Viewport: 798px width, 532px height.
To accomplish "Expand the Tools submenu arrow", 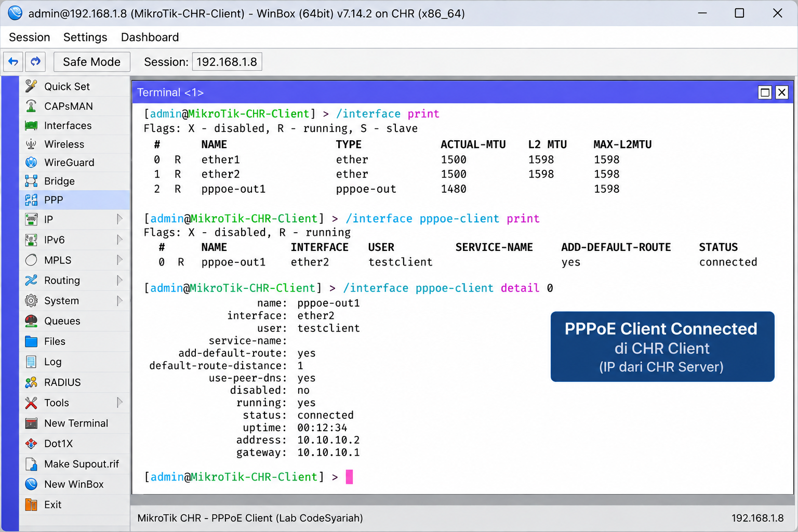I will pyautogui.click(x=119, y=403).
